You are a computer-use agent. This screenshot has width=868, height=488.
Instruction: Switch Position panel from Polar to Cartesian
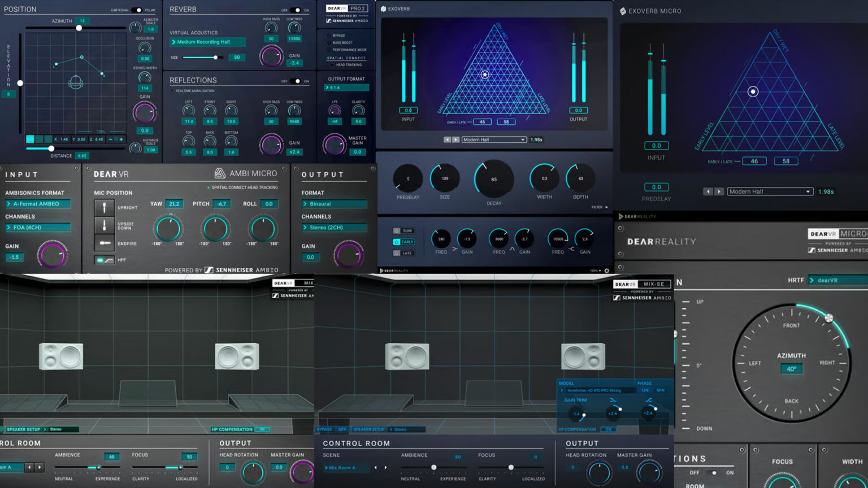(x=134, y=10)
